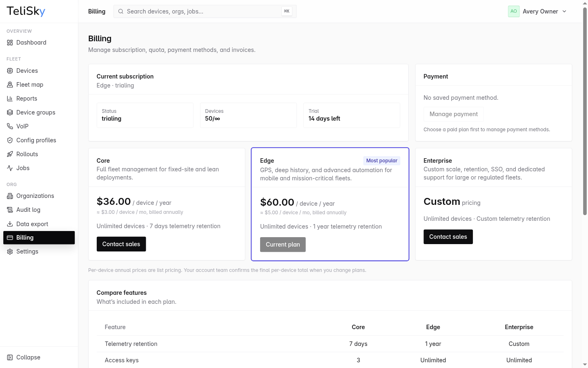This screenshot has height=368, width=588.
Task: Click the $36.00 Core price
Action: (114, 202)
